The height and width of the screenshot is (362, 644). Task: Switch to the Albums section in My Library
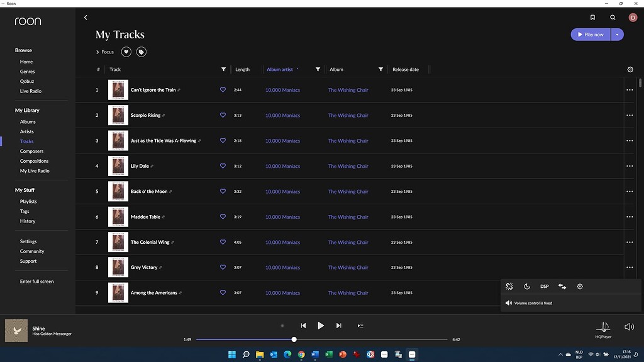(x=28, y=121)
